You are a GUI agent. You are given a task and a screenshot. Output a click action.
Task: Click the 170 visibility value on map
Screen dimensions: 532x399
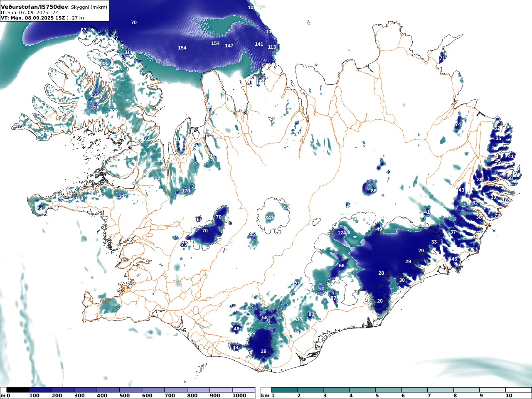(186, 191)
